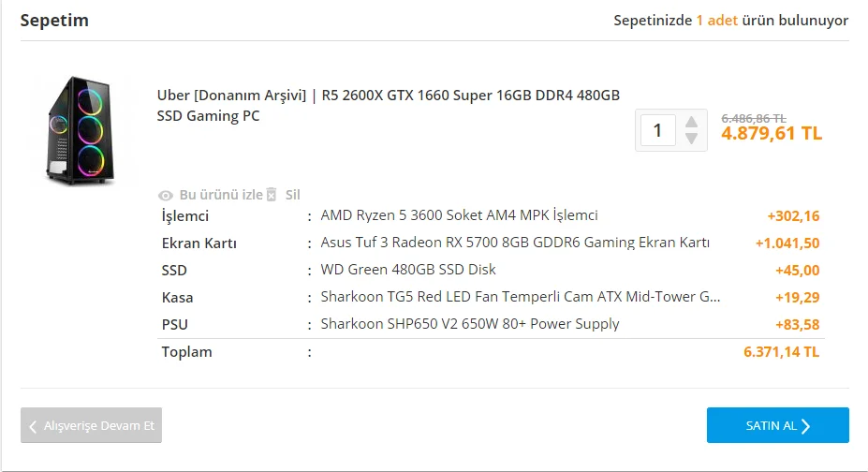Decrease product quantity with the down arrow
This screenshot has width=868, height=472.
[691, 139]
